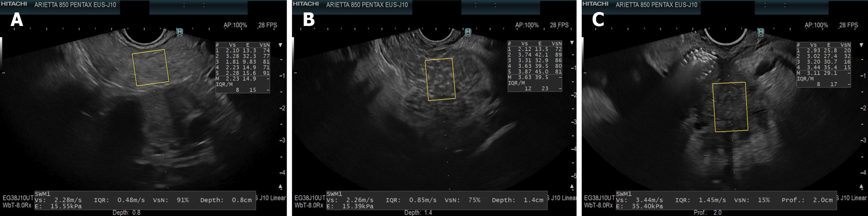Click the up triangle marker in panel A
The image size is (868, 216).
pyautogui.click(x=280, y=186)
